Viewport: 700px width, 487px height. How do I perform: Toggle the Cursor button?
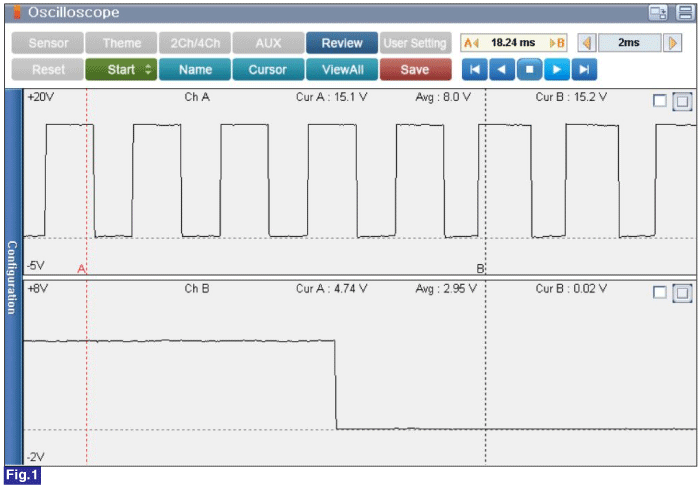click(268, 70)
